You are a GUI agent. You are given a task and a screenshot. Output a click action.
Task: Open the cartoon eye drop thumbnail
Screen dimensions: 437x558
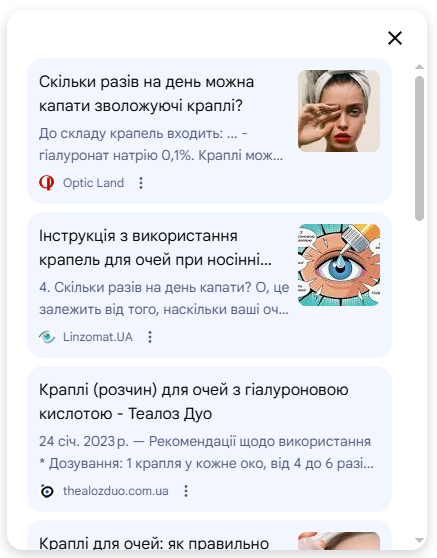[339, 265]
